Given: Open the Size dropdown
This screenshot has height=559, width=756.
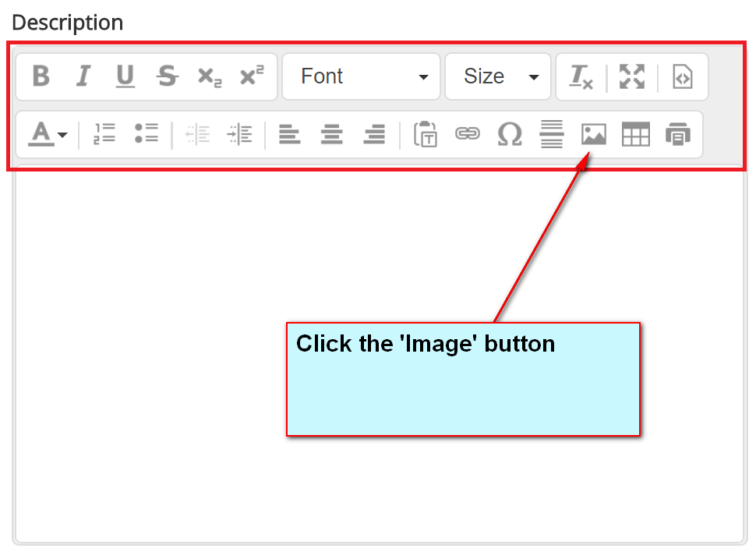Looking at the screenshot, I should click(498, 76).
